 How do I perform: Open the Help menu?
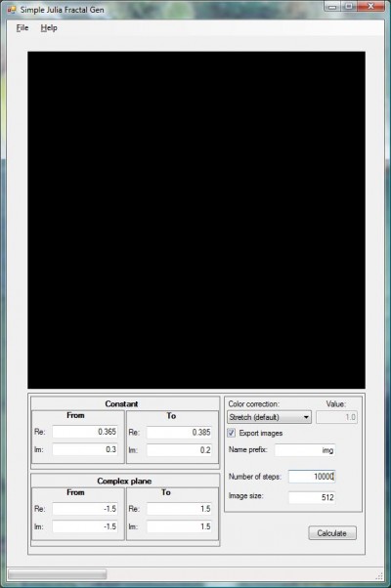click(x=49, y=27)
